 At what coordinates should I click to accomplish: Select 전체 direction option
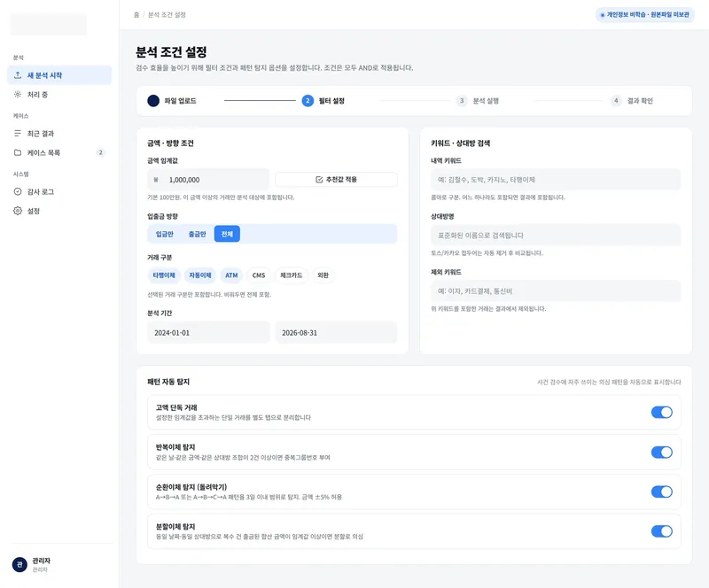[227, 234]
